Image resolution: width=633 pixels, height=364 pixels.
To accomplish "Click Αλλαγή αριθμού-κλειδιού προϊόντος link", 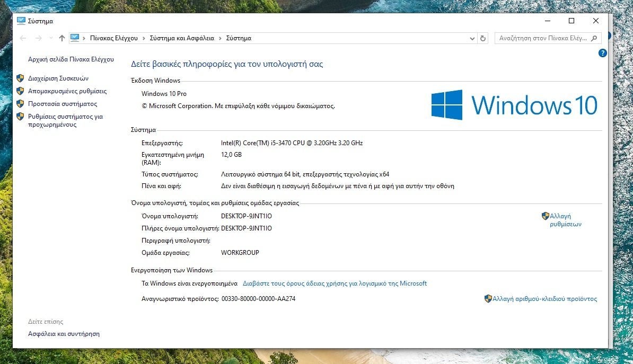I will click(x=544, y=299).
